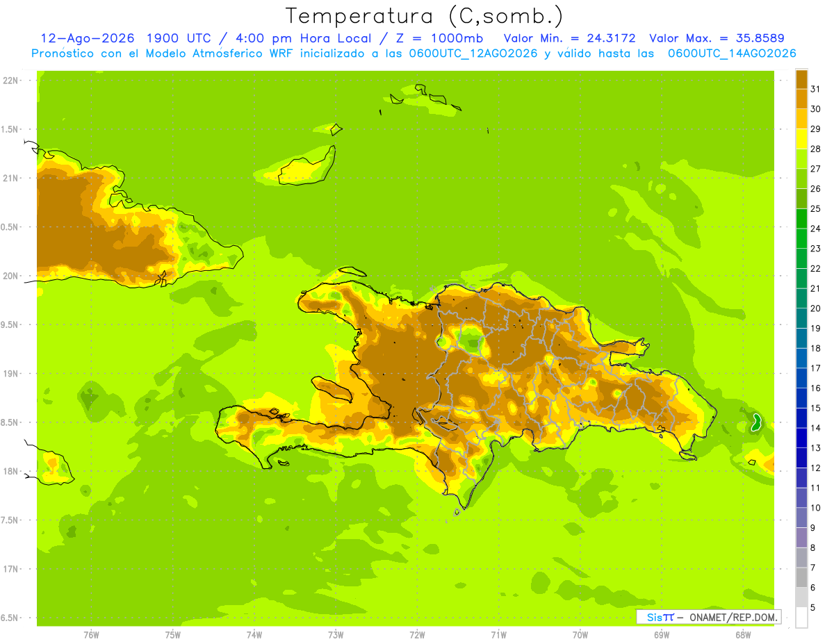The width and height of the screenshot is (834, 644).
Task: Click the legend value "25"
Action: pos(815,208)
